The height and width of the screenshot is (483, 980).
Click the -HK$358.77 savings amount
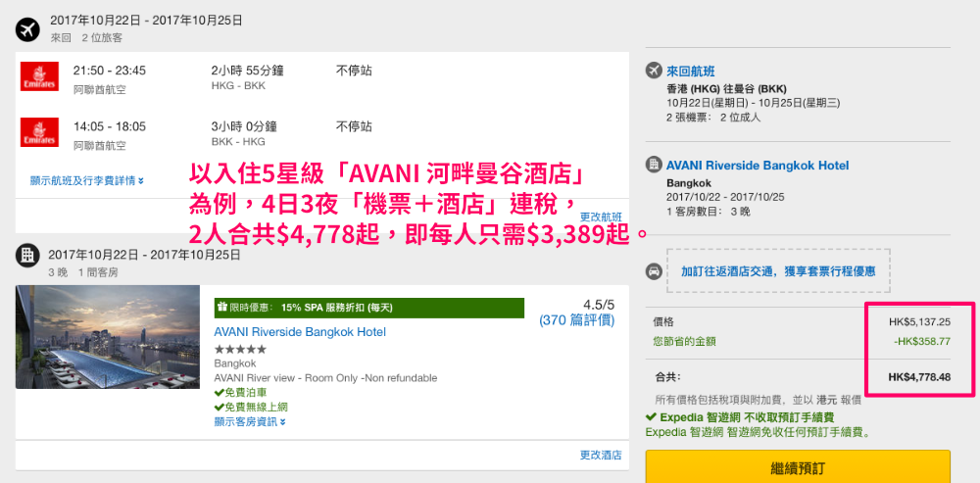pyautogui.click(x=921, y=341)
